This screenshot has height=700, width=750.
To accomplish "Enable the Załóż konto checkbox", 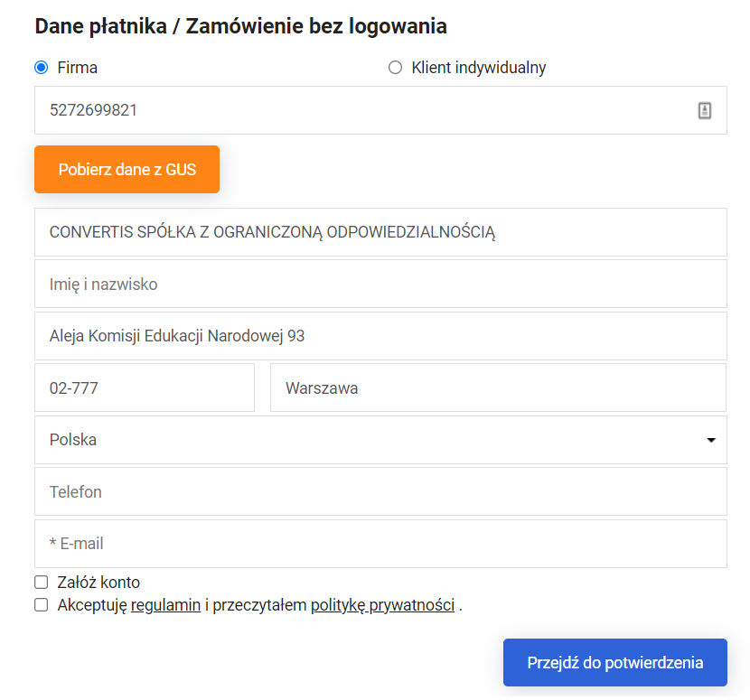I will (41, 583).
